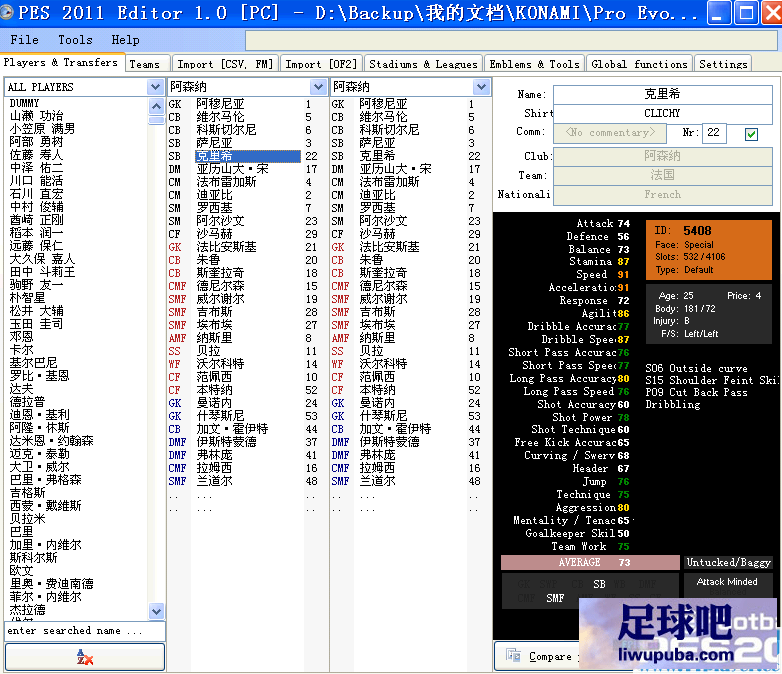Select 罗比・基恩 in all players list

(39, 376)
